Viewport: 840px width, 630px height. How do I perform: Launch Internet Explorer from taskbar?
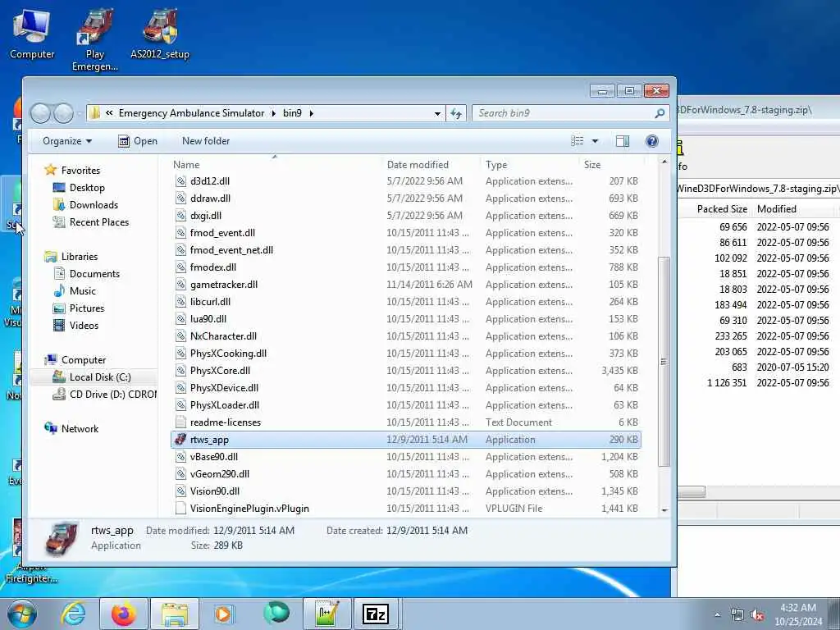click(72, 614)
